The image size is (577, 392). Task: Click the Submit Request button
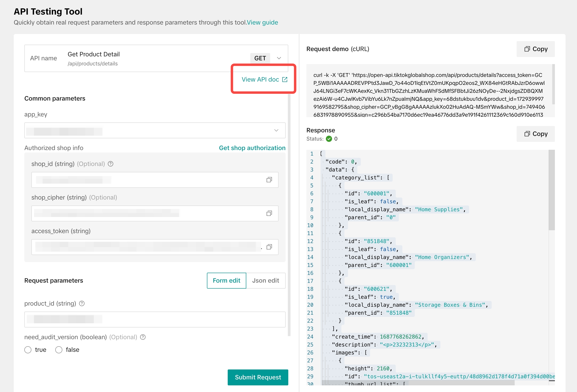click(x=258, y=377)
